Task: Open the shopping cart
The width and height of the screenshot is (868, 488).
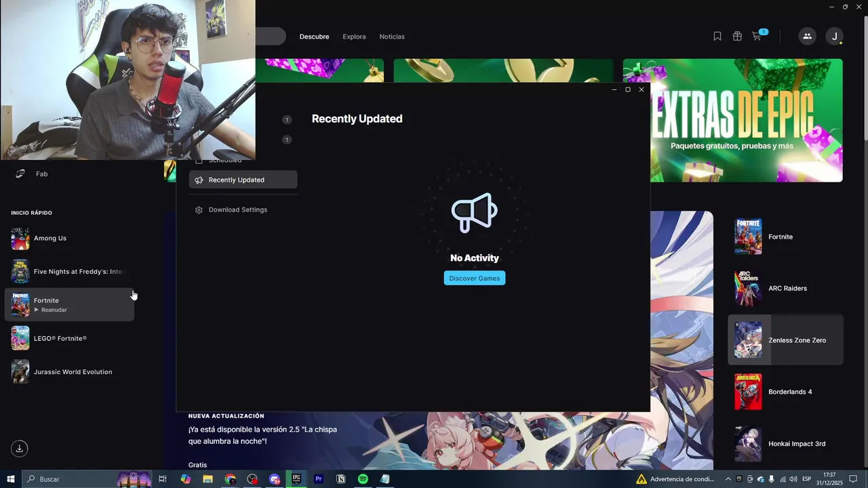Action: click(757, 37)
